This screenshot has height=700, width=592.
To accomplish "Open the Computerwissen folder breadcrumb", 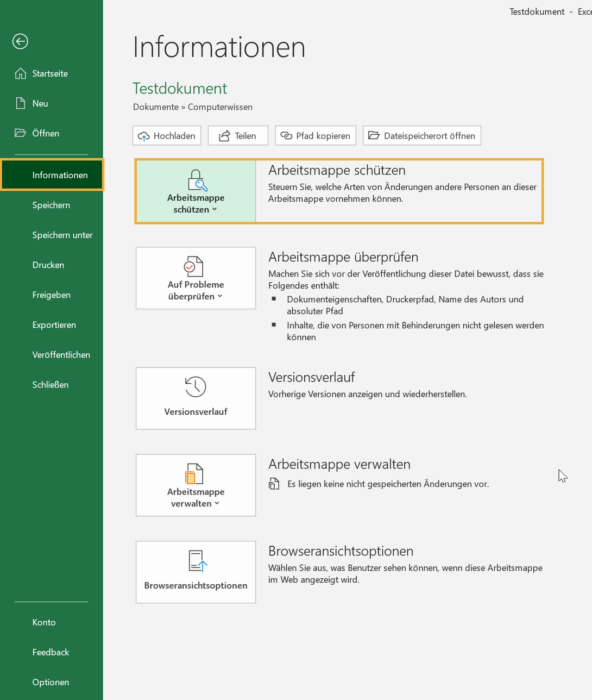I will [x=220, y=107].
